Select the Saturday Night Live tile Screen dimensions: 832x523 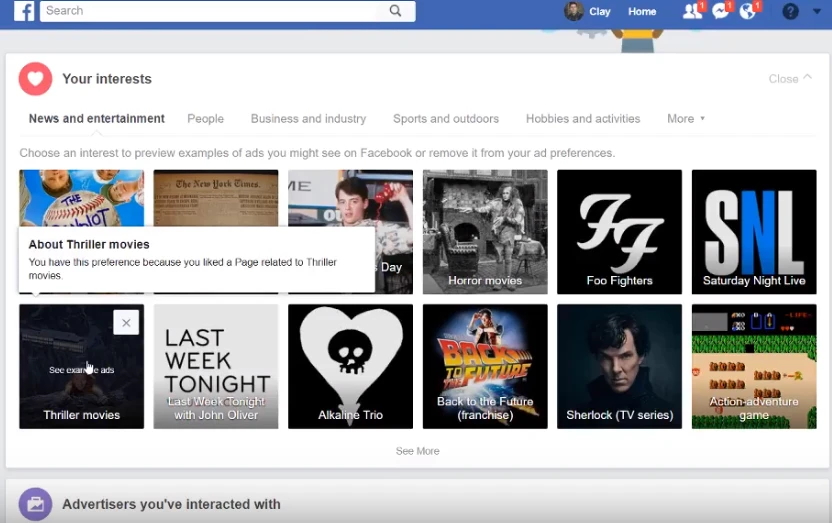point(754,232)
